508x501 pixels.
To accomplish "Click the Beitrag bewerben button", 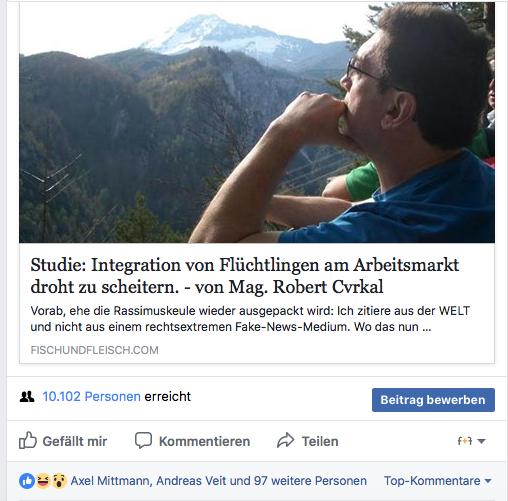I will click(433, 400).
